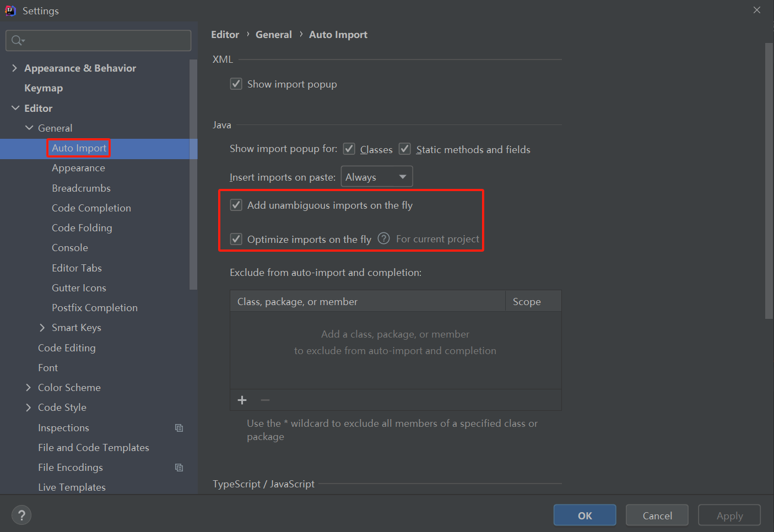The height and width of the screenshot is (532, 774).
Task: Select Code Completion in settings tree
Action: (x=91, y=208)
